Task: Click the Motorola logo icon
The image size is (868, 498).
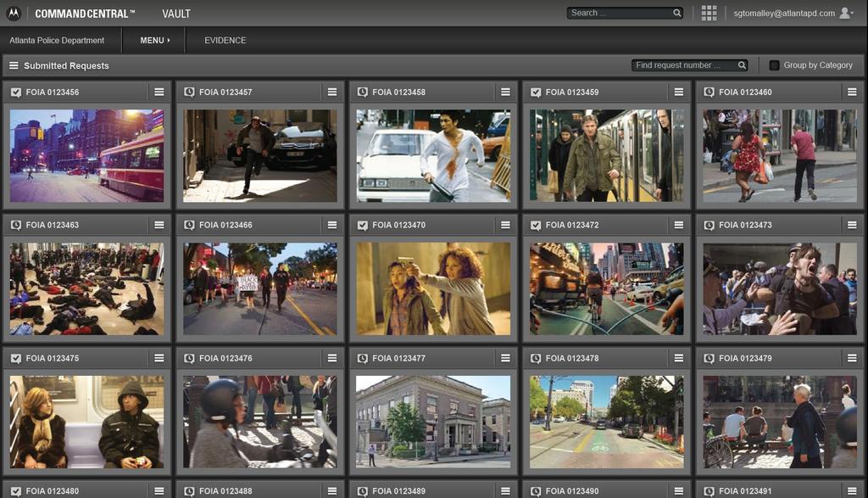Action: (14, 14)
